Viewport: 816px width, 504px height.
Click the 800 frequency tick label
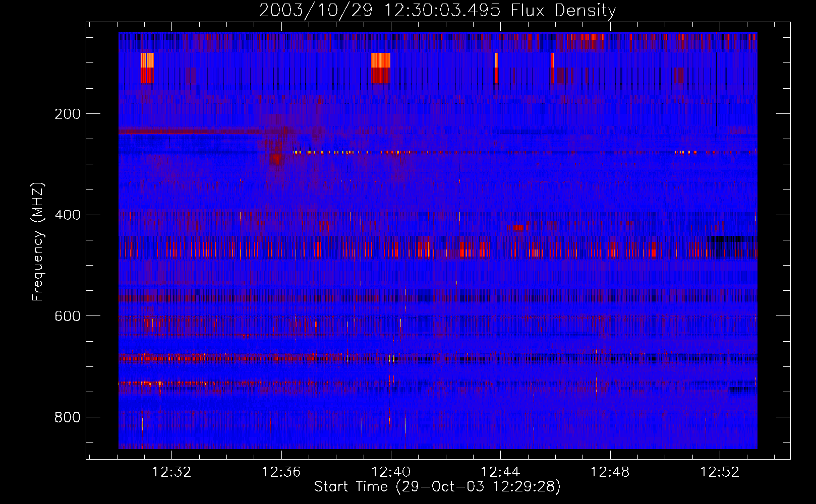[x=68, y=417]
